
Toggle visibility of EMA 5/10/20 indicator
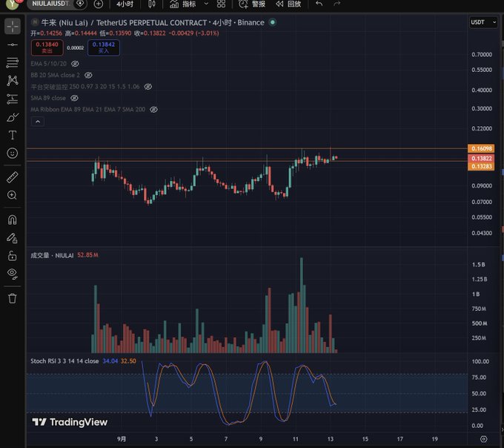75,64
